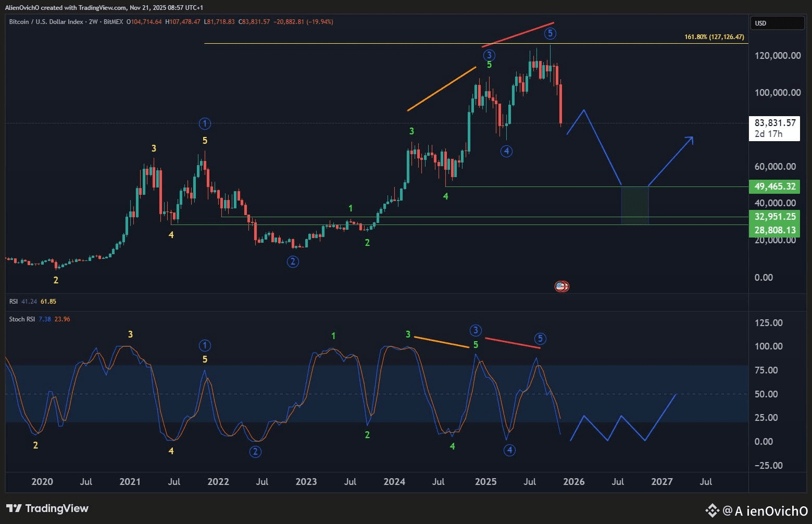Click the low value L81,718.83

tap(219, 22)
